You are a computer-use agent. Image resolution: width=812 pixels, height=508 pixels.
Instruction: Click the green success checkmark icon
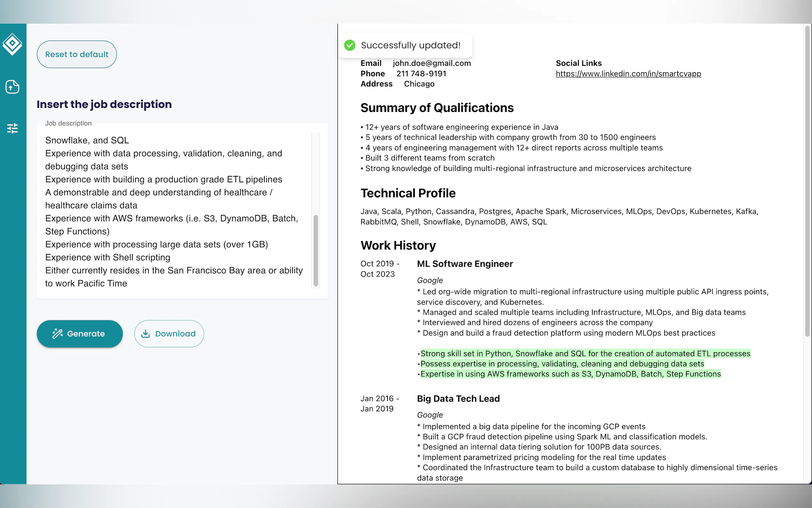349,45
